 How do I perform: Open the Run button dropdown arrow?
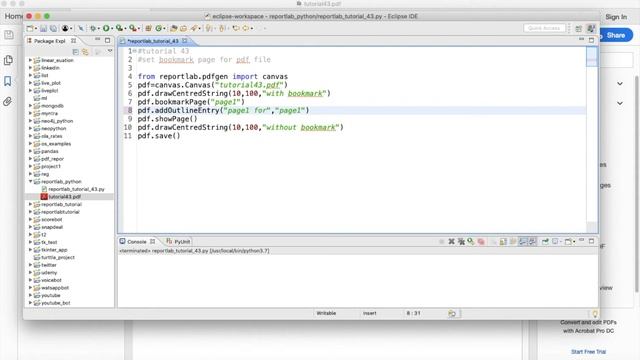pos(112,29)
